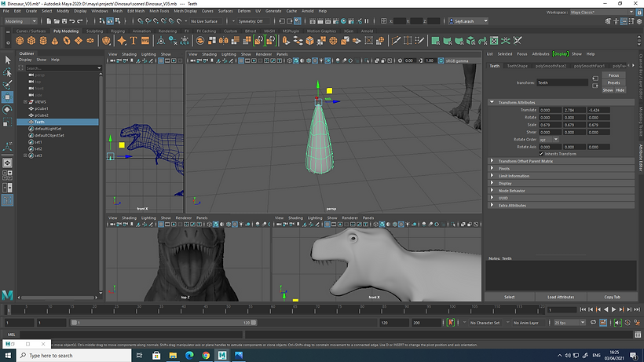Click the Super Shape star shelf icon

[122, 41]
